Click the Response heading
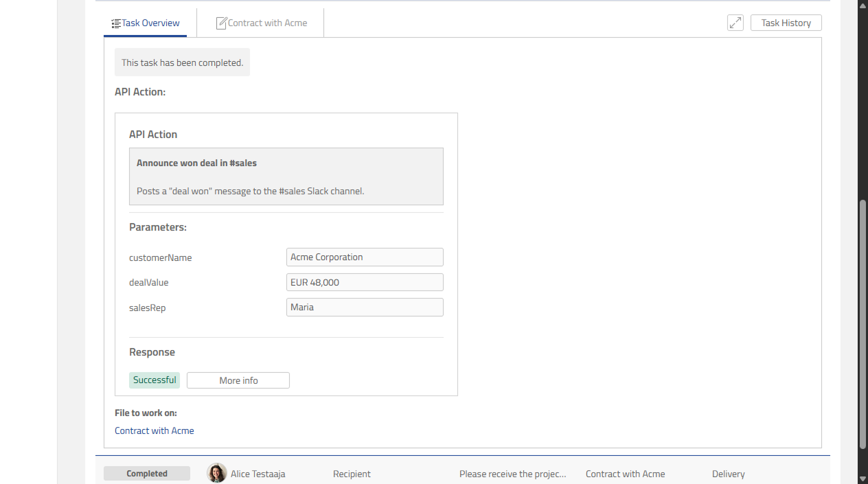868x484 pixels. (152, 352)
